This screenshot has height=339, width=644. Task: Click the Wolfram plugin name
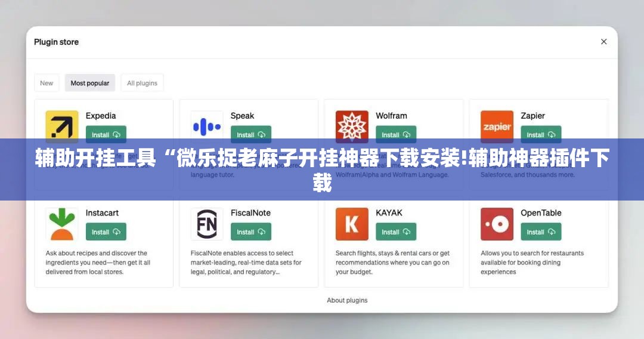pyautogui.click(x=391, y=116)
